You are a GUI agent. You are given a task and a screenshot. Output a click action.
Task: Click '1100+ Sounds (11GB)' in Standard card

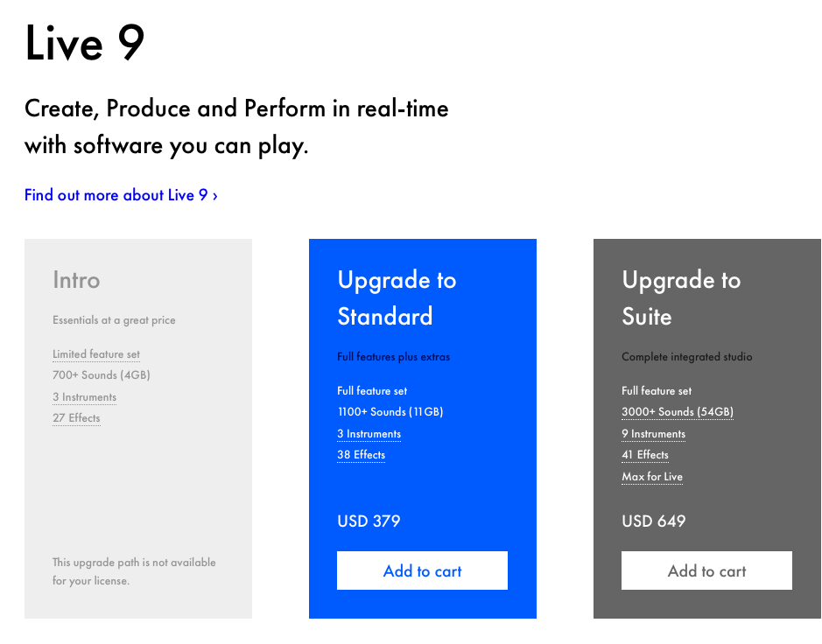coord(390,412)
